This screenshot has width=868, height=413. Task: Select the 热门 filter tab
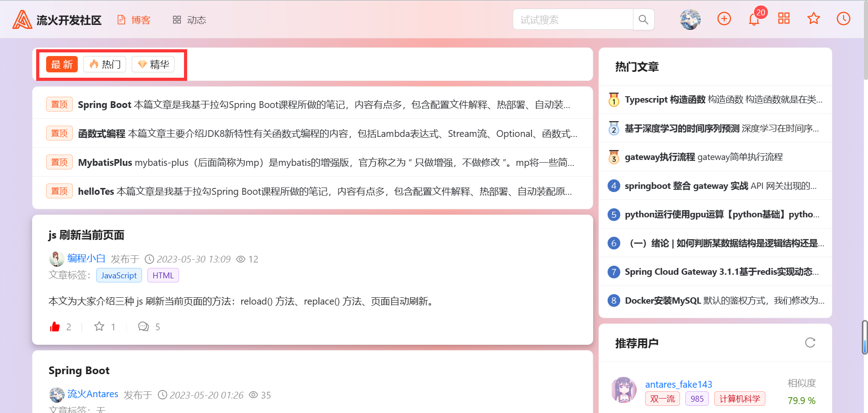[x=105, y=64]
